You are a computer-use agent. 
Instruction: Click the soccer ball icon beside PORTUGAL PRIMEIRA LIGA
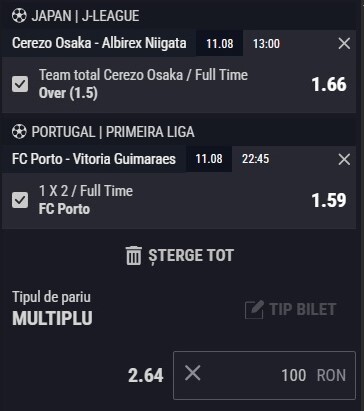[19, 132]
